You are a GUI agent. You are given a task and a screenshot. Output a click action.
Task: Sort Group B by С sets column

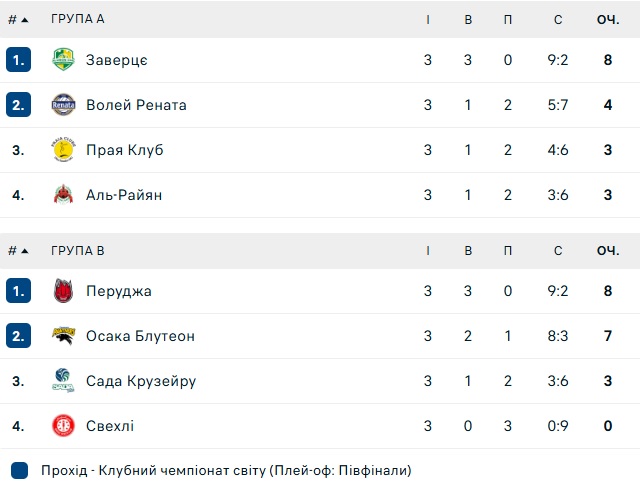tap(558, 250)
